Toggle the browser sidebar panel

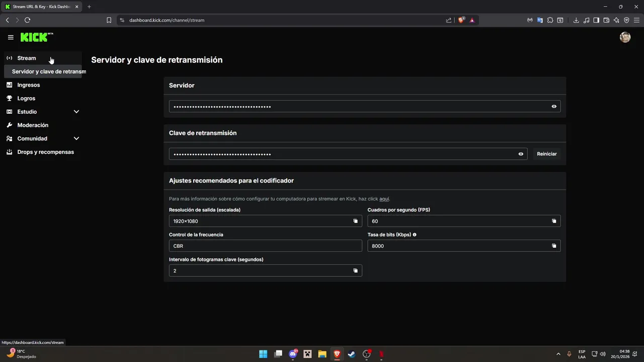(x=596, y=20)
